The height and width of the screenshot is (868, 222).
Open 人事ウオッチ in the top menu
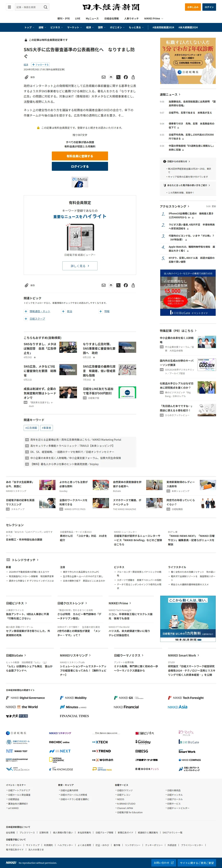131,18
